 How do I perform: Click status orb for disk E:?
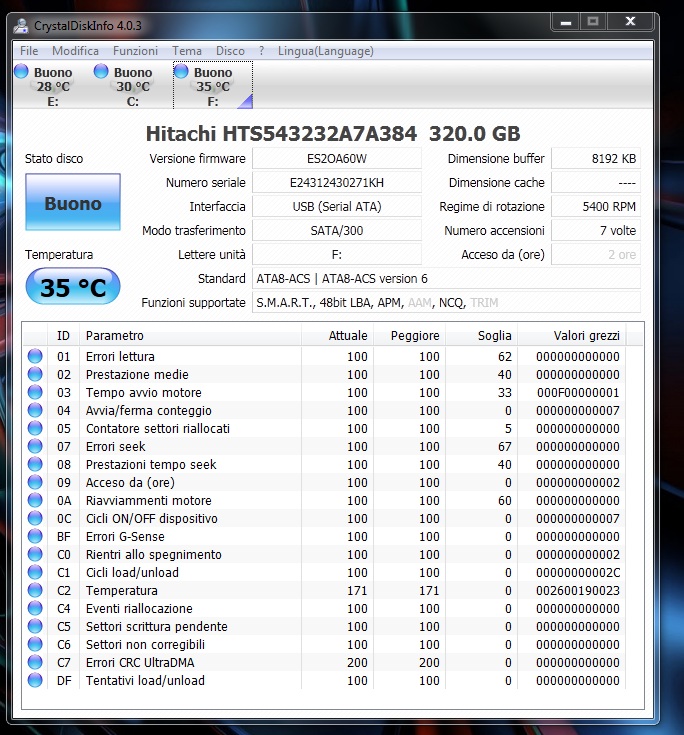point(21,71)
